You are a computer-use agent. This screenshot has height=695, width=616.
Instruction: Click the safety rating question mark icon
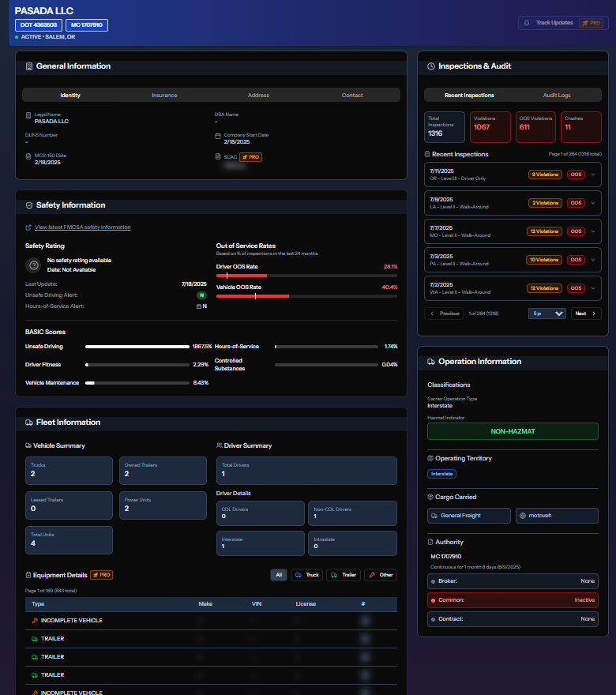tap(34, 265)
